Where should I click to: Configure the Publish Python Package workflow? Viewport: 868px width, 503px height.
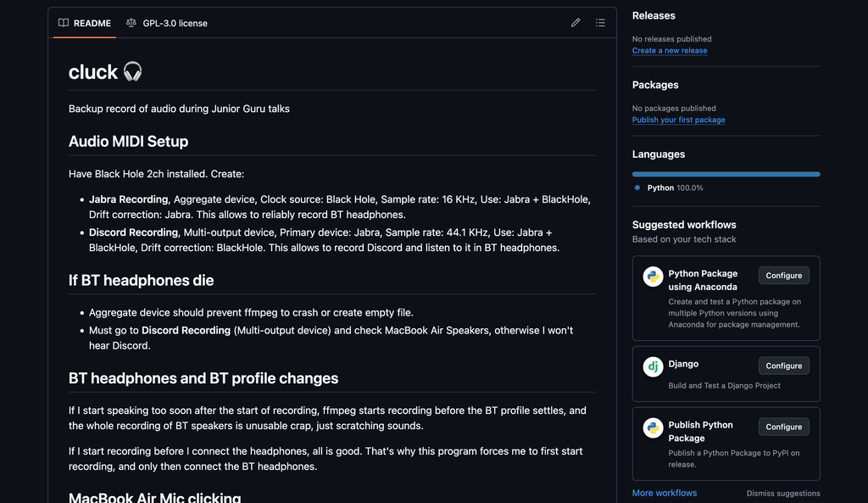(x=783, y=427)
